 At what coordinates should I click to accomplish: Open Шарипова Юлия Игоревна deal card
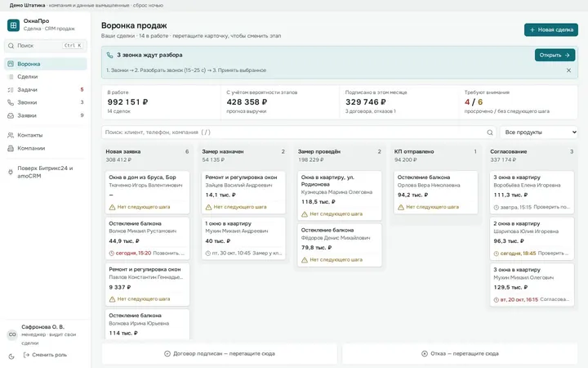coord(532,239)
